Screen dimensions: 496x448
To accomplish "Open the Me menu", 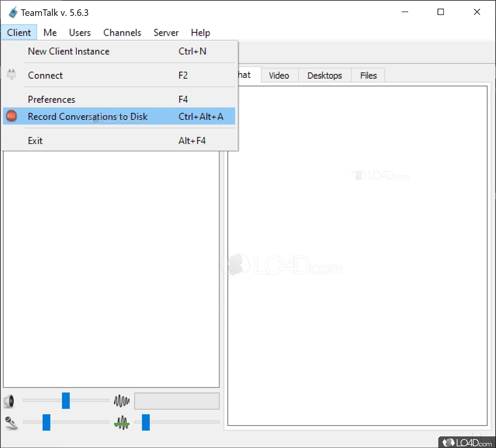I will [50, 33].
